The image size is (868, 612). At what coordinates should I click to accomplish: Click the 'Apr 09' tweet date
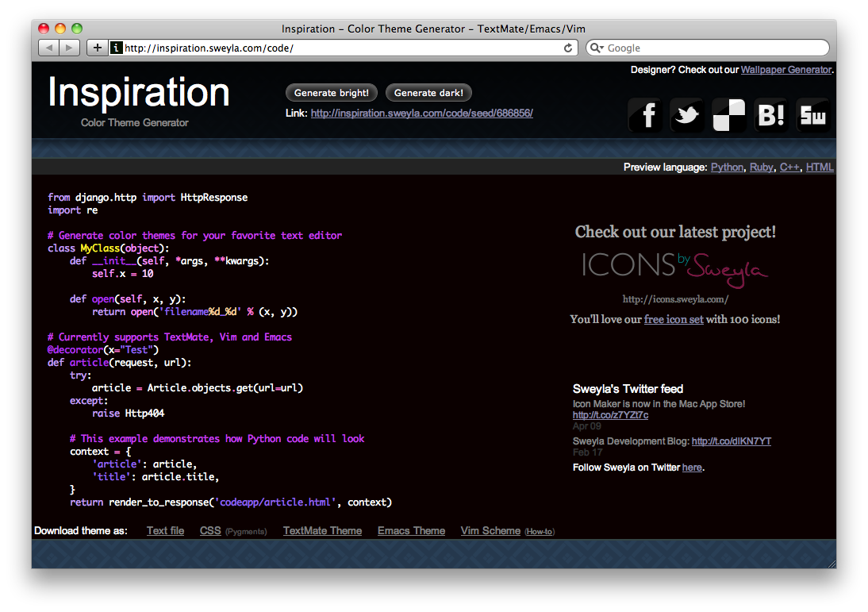[x=587, y=426]
